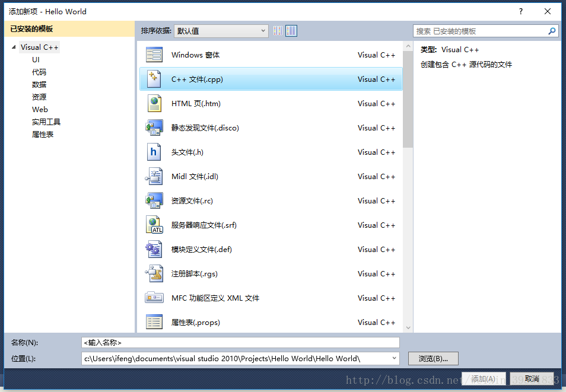Screen dimensions: 566x392
Task: Select the text '服务器响应文件(.srf)'
Action: 204,225
